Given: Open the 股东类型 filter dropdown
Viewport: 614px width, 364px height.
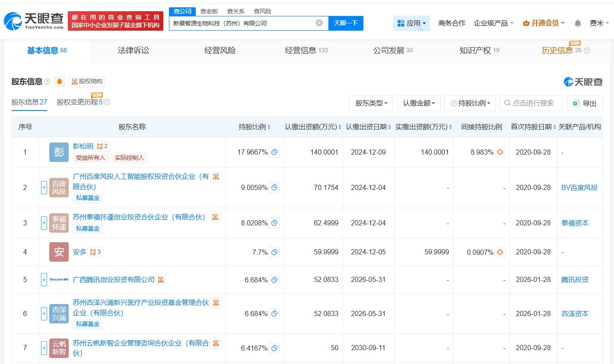Looking at the screenshot, I should coord(371,103).
